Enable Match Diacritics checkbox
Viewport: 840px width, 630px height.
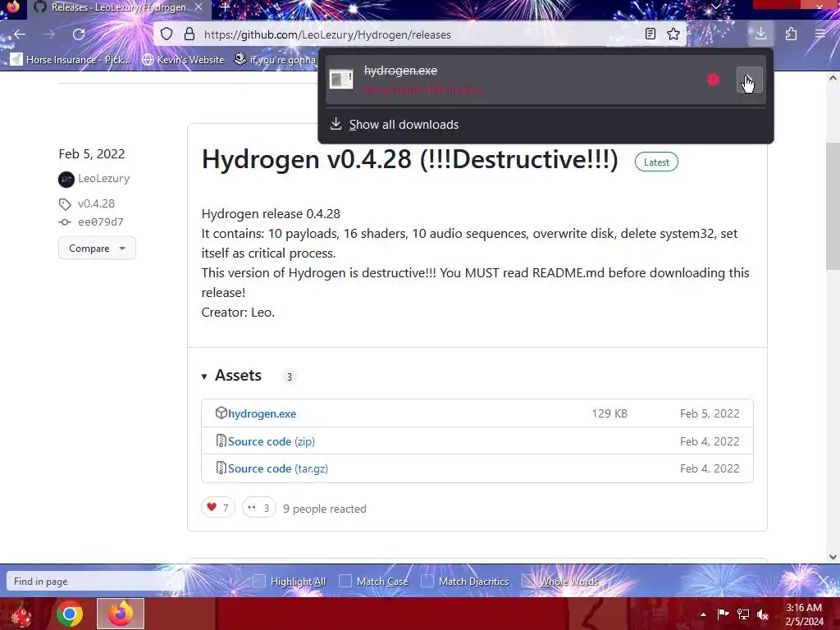point(427,581)
